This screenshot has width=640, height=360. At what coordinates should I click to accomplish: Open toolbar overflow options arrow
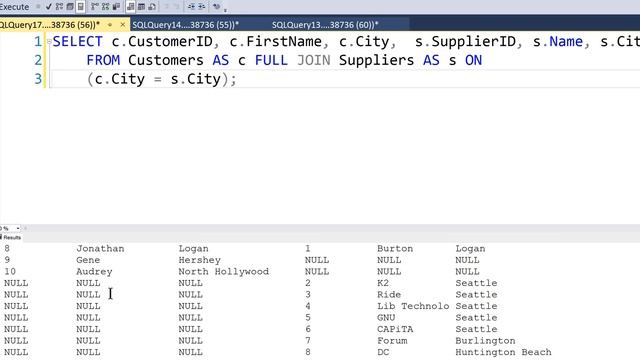[225, 10]
